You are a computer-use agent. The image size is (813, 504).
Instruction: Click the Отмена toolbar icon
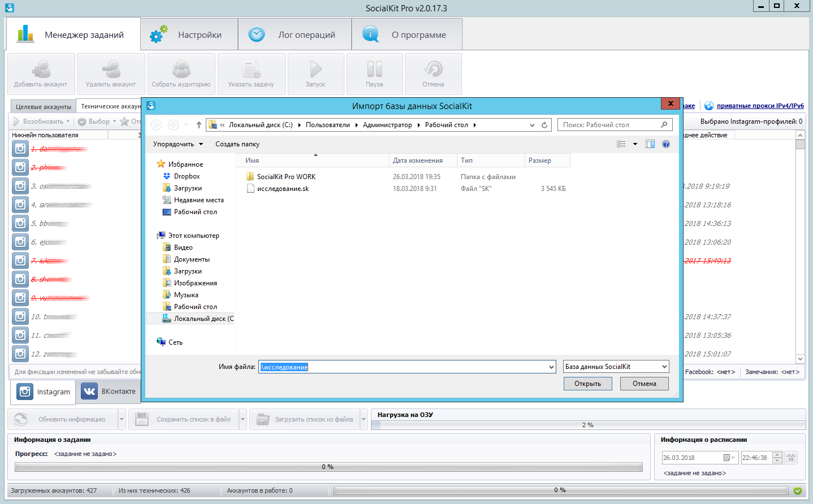pyautogui.click(x=433, y=73)
